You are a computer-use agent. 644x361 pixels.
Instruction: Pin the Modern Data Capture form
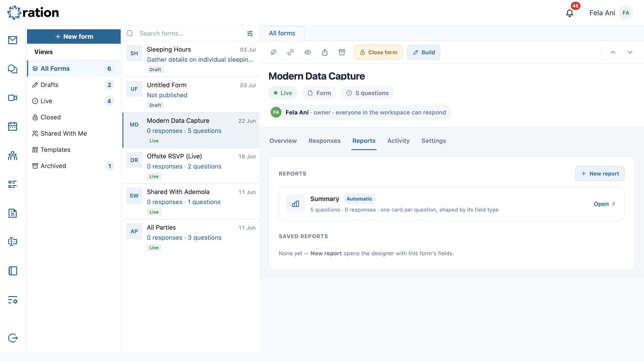[273, 52]
